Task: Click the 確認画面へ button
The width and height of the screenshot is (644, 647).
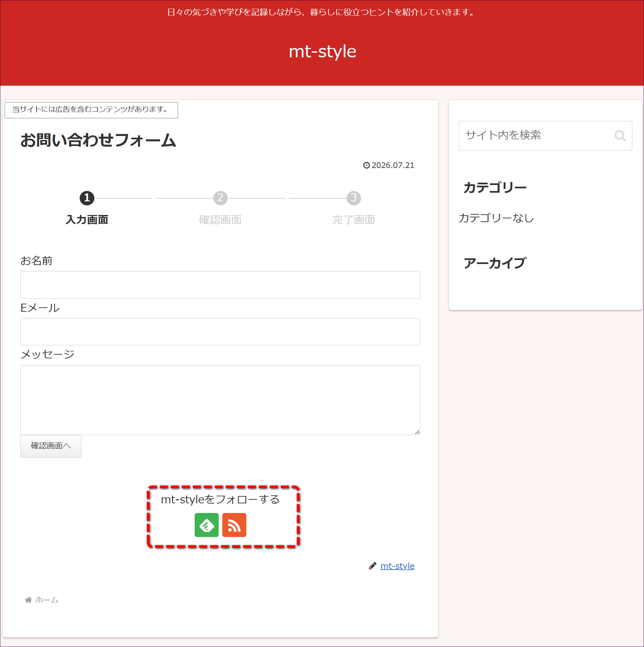Action: point(51,446)
